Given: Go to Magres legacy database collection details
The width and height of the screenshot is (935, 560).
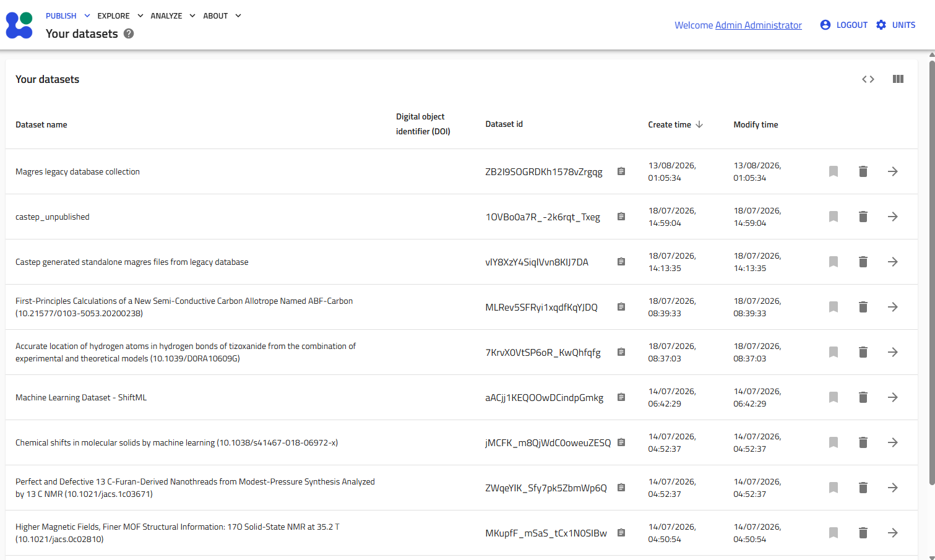Looking at the screenshot, I should point(893,171).
